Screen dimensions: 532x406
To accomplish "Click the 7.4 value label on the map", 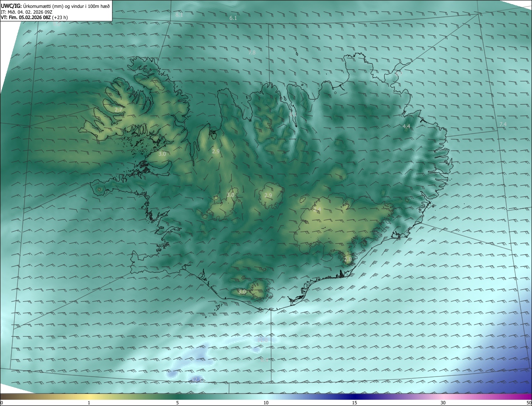I will point(503,125).
